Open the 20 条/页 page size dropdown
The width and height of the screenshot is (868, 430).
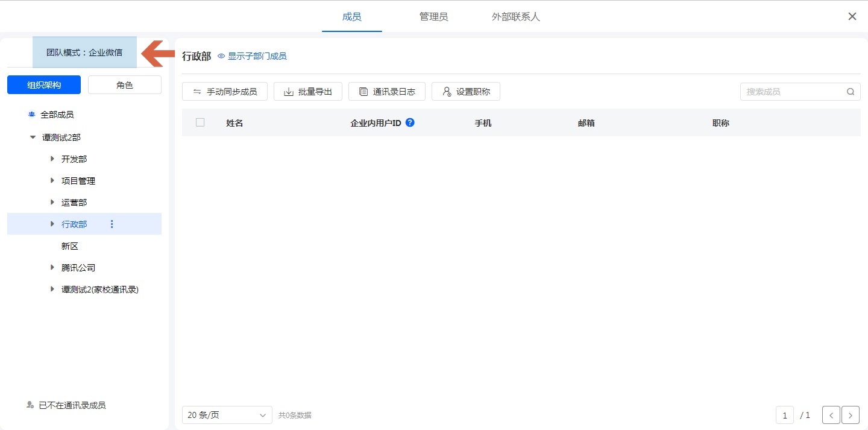[227, 415]
